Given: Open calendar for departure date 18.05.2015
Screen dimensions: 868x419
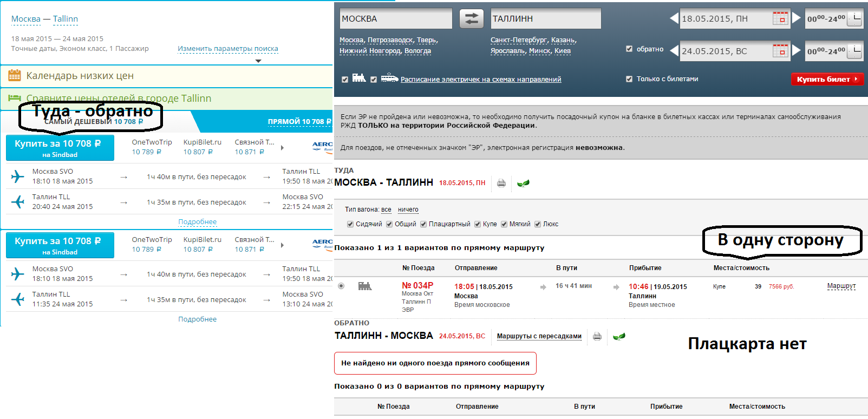Looking at the screenshot, I should click(780, 18).
